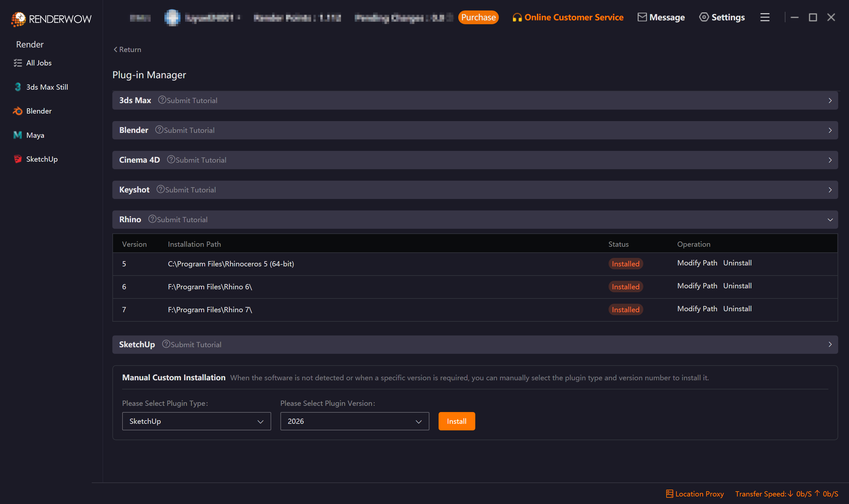Click path F:\Program Files\Rhino 7\
The image size is (849, 504).
210,310
